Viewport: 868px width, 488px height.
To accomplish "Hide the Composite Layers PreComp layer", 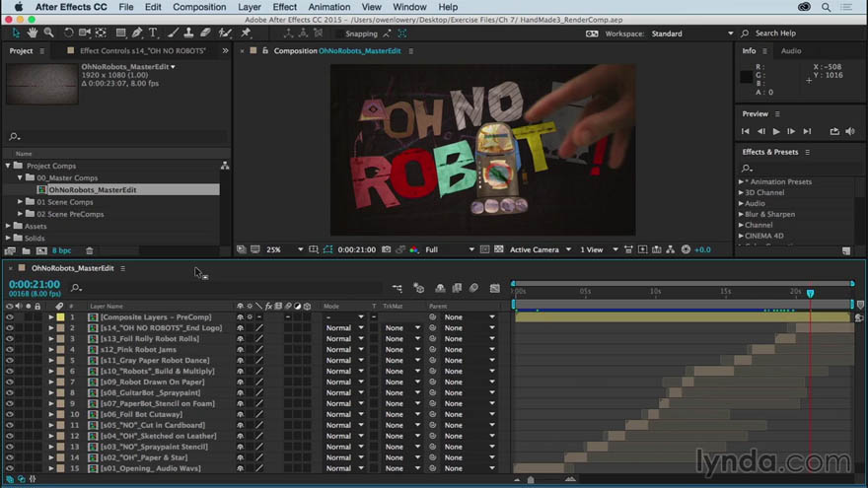I will click(x=10, y=317).
